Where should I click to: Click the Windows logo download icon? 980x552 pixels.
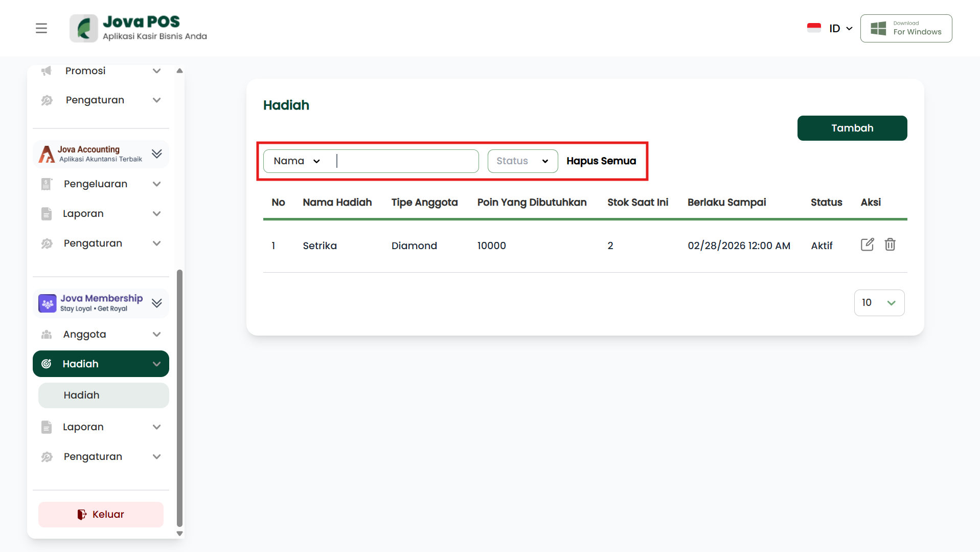pyautogui.click(x=878, y=28)
